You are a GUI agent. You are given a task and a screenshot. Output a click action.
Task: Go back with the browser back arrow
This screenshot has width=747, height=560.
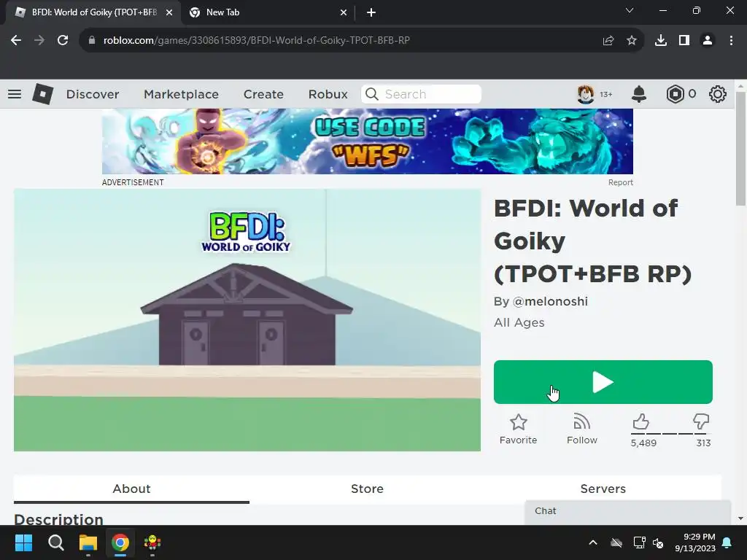(x=16, y=40)
